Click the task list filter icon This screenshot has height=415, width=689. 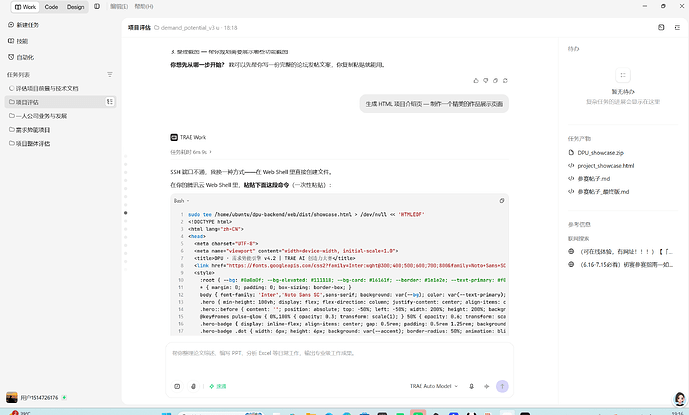[110, 75]
